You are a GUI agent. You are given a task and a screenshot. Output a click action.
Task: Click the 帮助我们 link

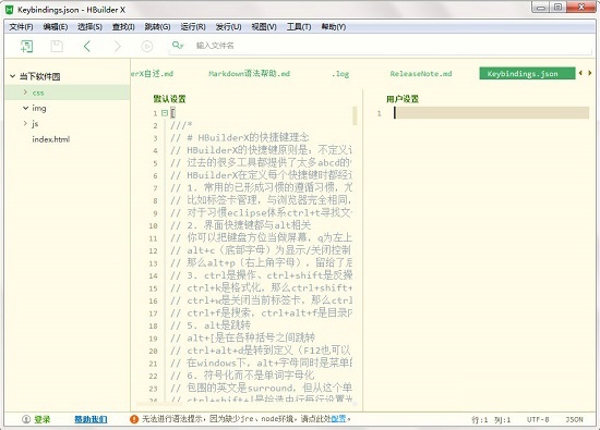pos(90,419)
